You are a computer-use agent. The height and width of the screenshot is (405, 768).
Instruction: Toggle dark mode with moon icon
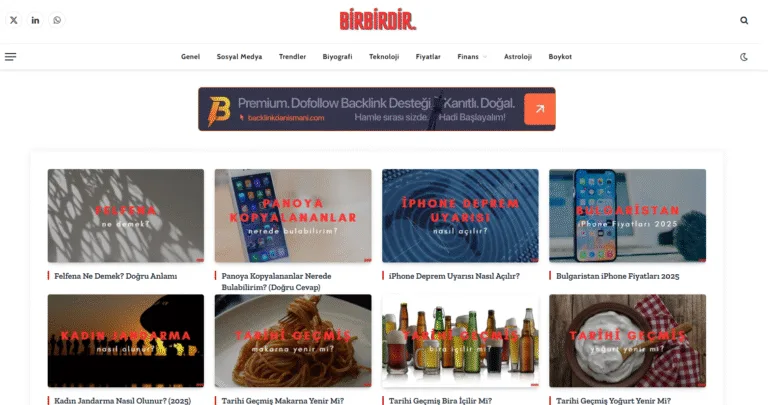pos(744,57)
